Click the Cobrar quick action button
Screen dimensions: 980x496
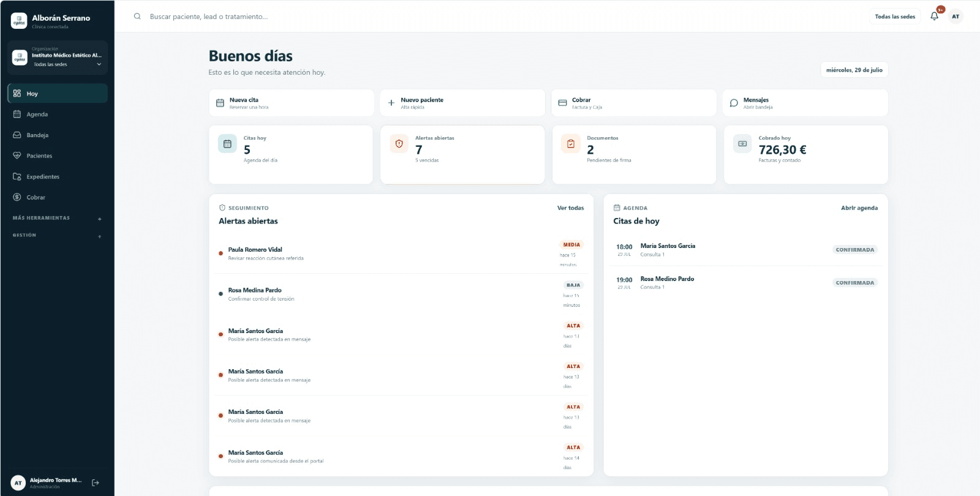pyautogui.click(x=634, y=103)
